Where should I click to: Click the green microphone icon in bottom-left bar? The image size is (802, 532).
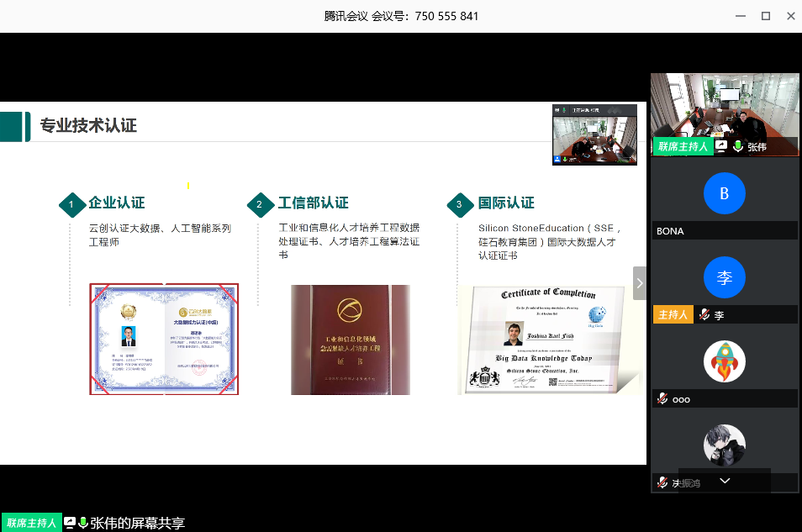(83, 523)
